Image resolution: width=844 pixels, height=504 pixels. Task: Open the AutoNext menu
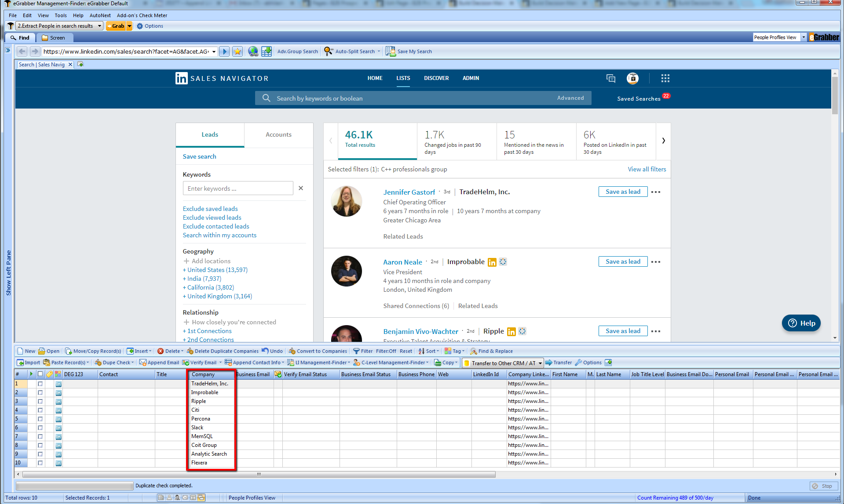[100, 15]
